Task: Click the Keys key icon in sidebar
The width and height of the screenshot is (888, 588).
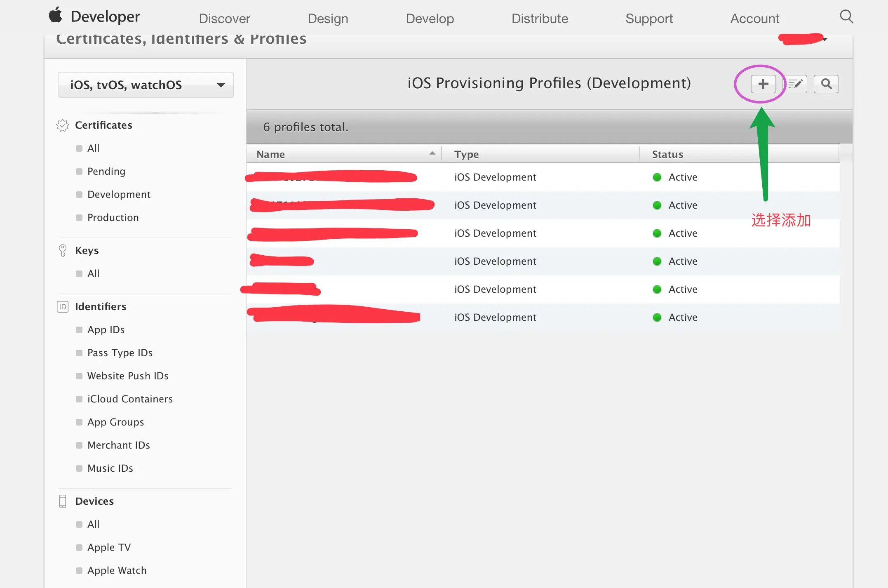Action: coord(63,251)
